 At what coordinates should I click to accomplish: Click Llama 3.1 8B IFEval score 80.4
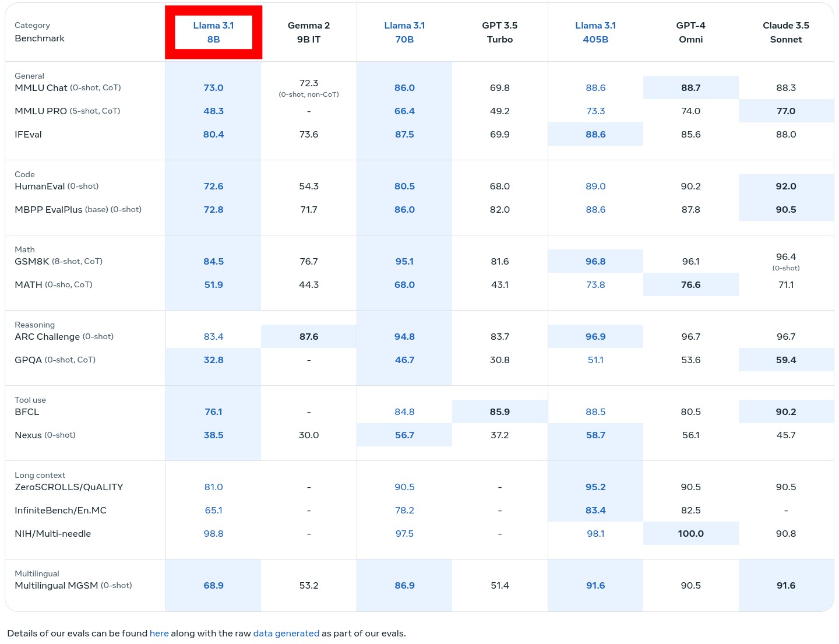point(214,134)
